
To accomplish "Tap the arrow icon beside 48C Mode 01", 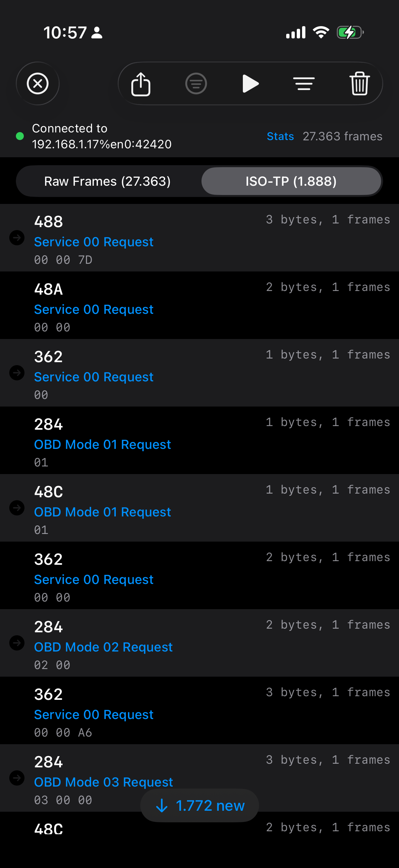I will click(17, 508).
